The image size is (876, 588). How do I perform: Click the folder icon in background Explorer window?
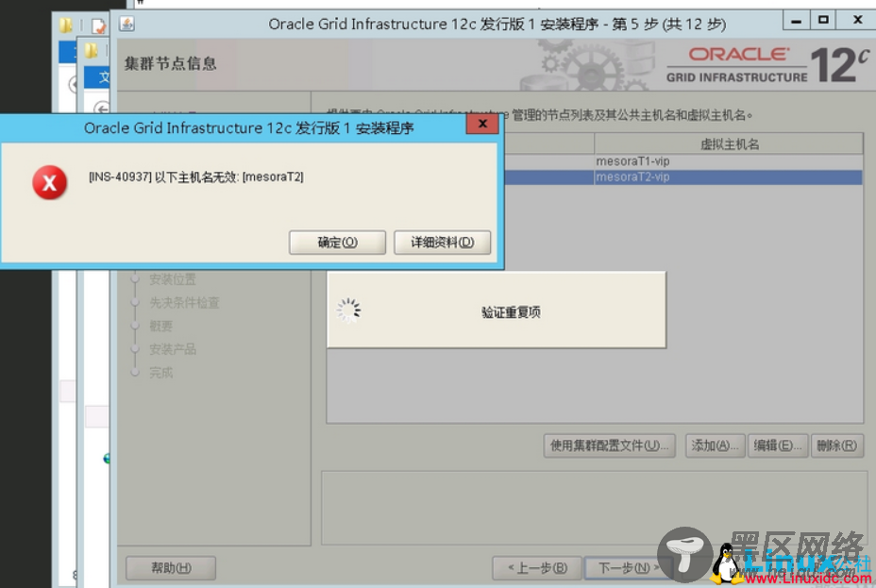tap(65, 25)
